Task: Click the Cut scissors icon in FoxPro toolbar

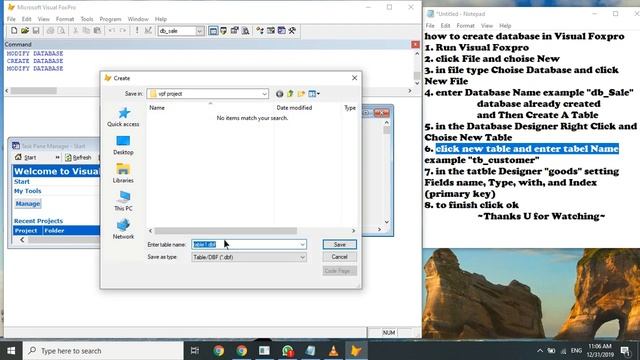Action: coord(75,31)
